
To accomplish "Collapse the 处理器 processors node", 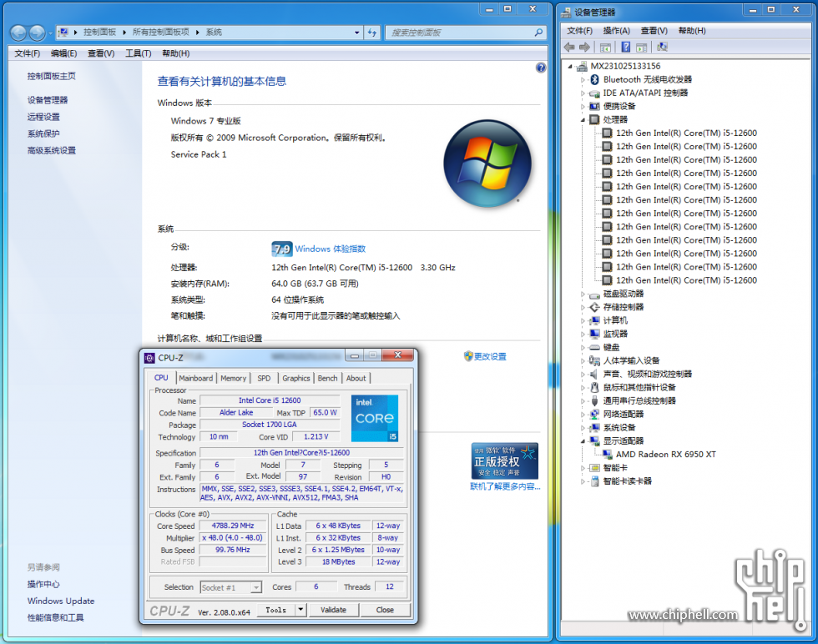I will pos(583,120).
